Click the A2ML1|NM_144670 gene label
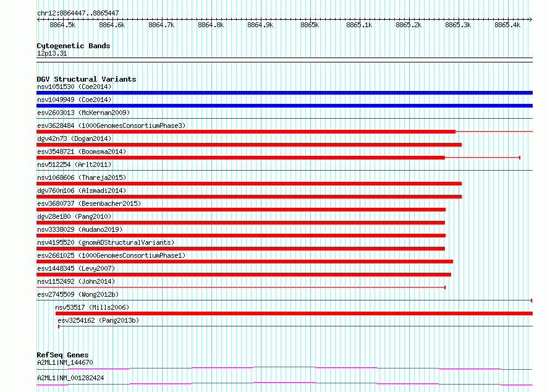The image size is (550, 392). 65,362
